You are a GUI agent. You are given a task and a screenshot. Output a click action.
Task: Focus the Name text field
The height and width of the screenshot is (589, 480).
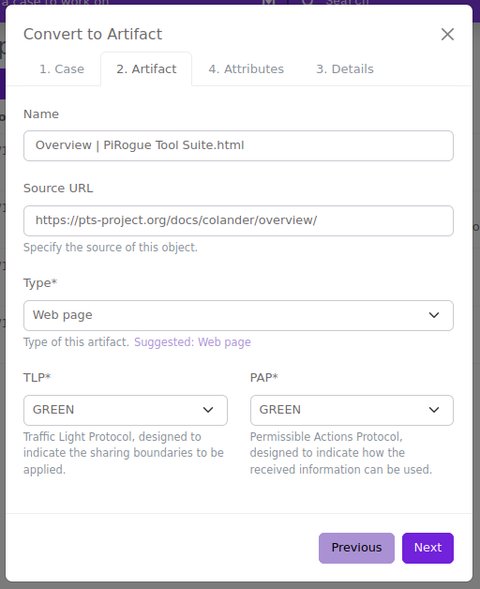tap(238, 145)
